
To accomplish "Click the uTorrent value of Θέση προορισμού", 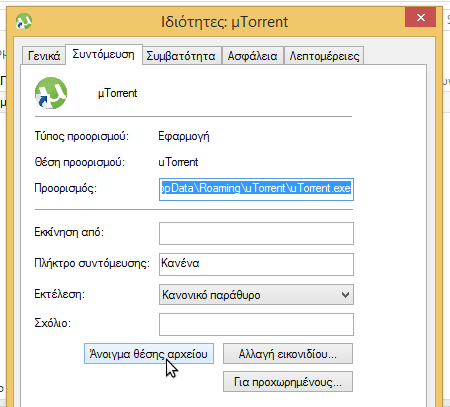I will (x=178, y=162).
